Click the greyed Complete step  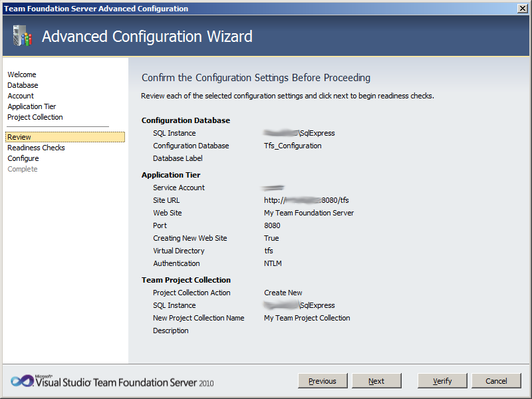pyautogui.click(x=23, y=169)
